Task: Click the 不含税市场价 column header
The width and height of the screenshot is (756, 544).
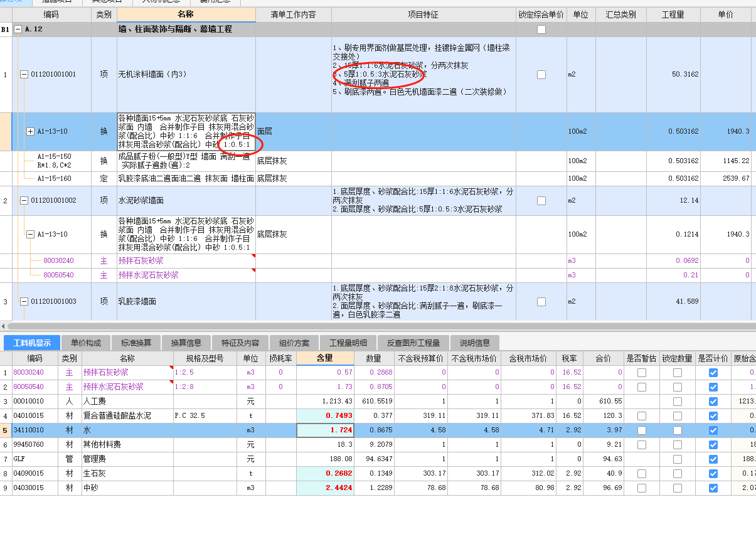Action: [x=474, y=358]
